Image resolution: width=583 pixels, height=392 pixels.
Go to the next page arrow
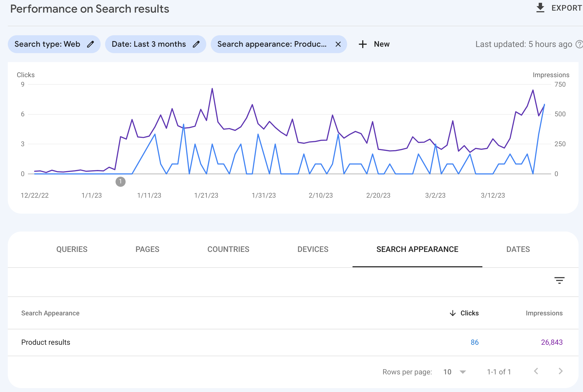[x=560, y=371]
